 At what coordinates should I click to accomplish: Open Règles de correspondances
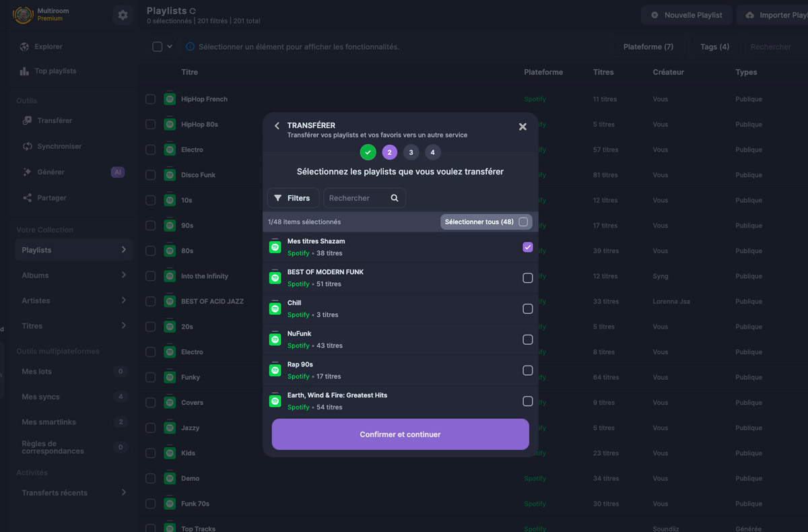coord(73,447)
